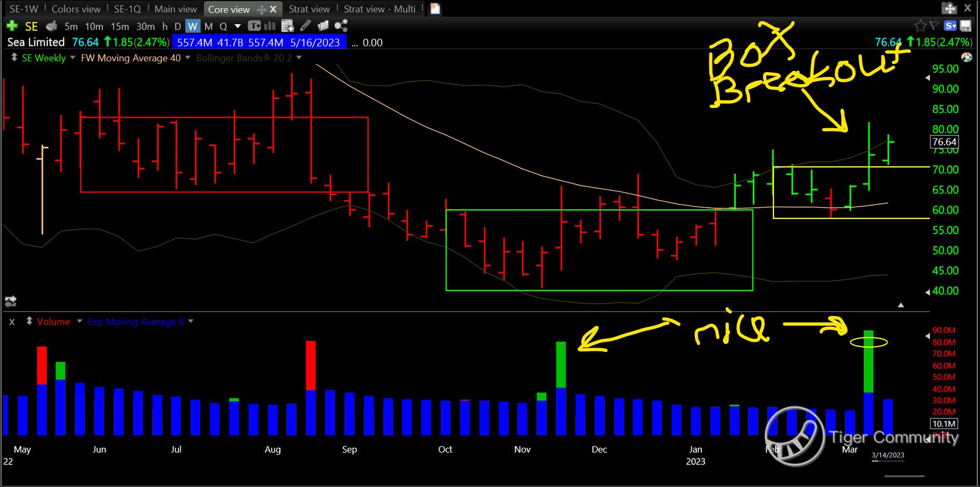Flag the SE symbol
Image resolution: width=980 pixels, height=487 pixels.
(934, 25)
